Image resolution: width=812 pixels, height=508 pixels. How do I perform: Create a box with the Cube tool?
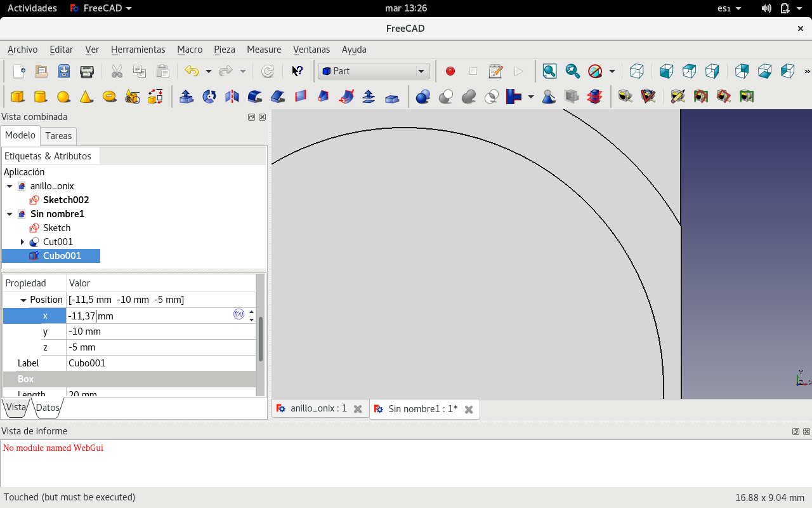pos(18,97)
